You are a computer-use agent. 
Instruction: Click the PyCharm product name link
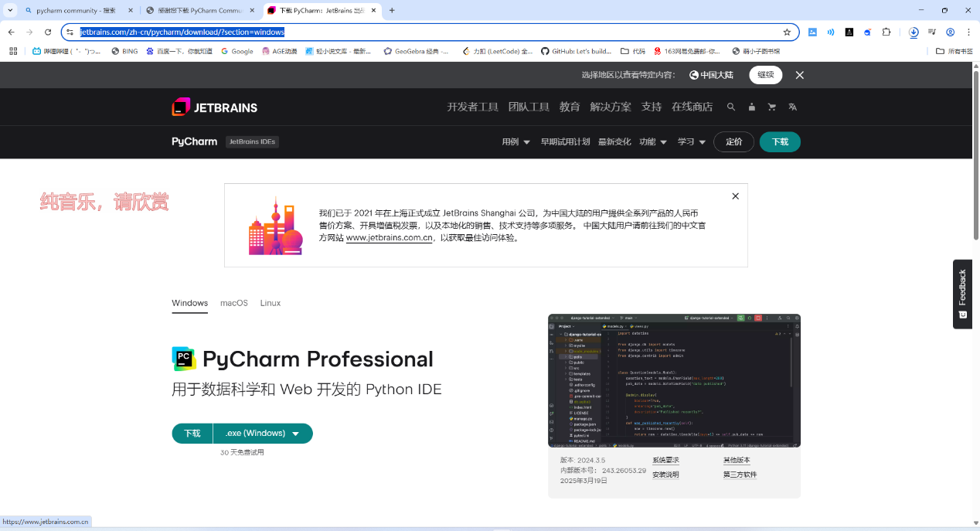point(195,142)
